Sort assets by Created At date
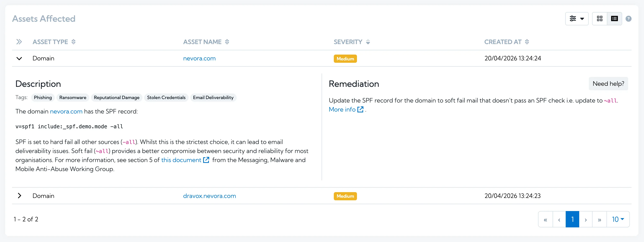Image resolution: width=644 pixels, height=242 pixels. 528,42
